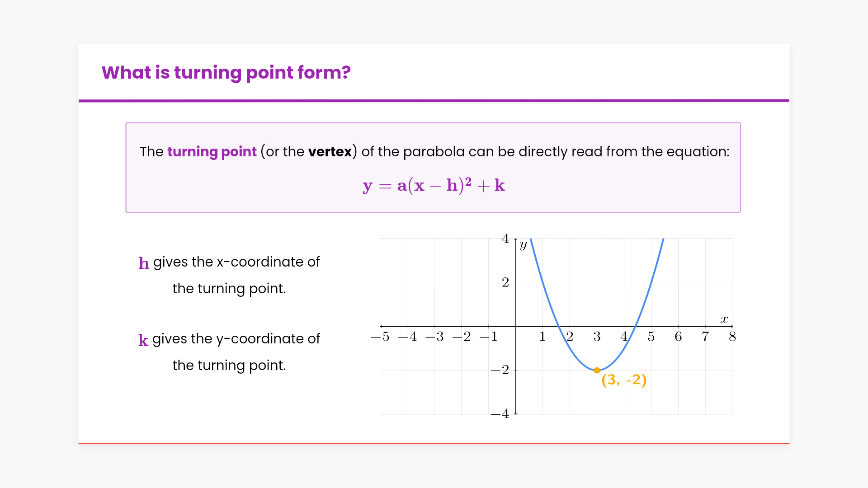Click the x axis label on the graph
Viewport: 868px width, 488px height.
coord(724,319)
